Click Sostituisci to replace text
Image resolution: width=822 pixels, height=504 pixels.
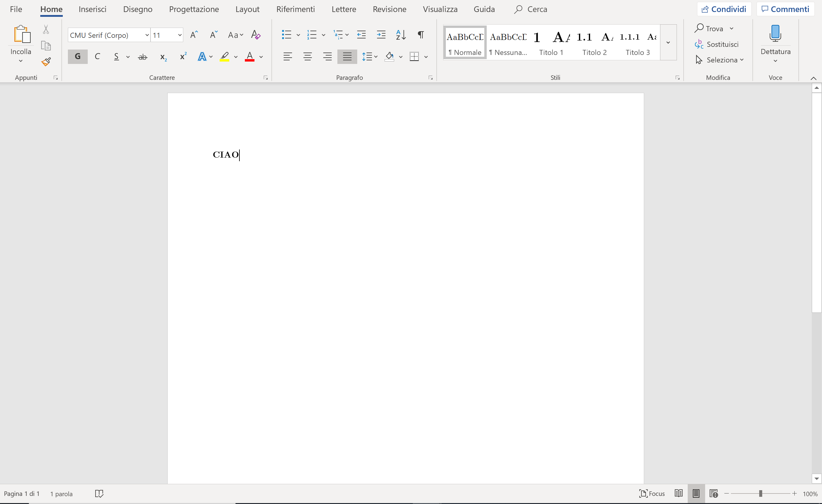coord(717,44)
